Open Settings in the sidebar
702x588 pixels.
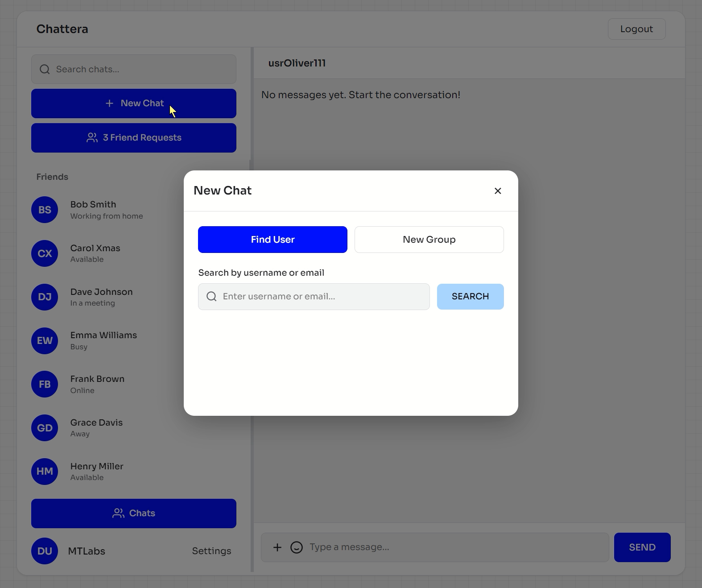tap(211, 551)
